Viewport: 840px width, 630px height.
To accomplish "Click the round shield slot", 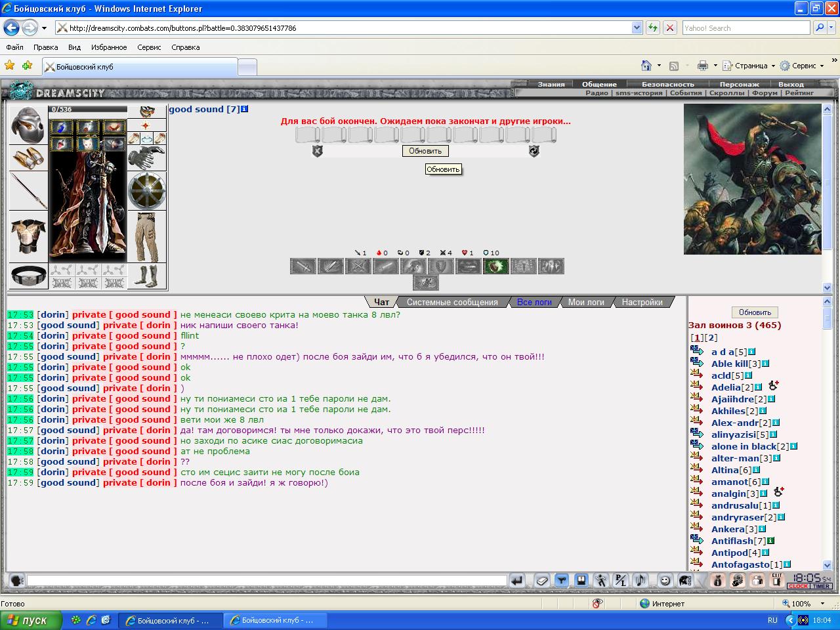I will coord(146,191).
